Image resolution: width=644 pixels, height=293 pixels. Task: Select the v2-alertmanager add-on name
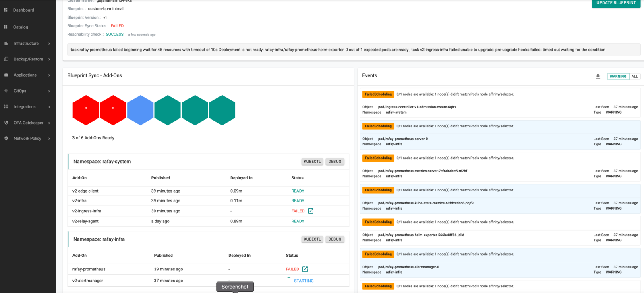click(88, 281)
